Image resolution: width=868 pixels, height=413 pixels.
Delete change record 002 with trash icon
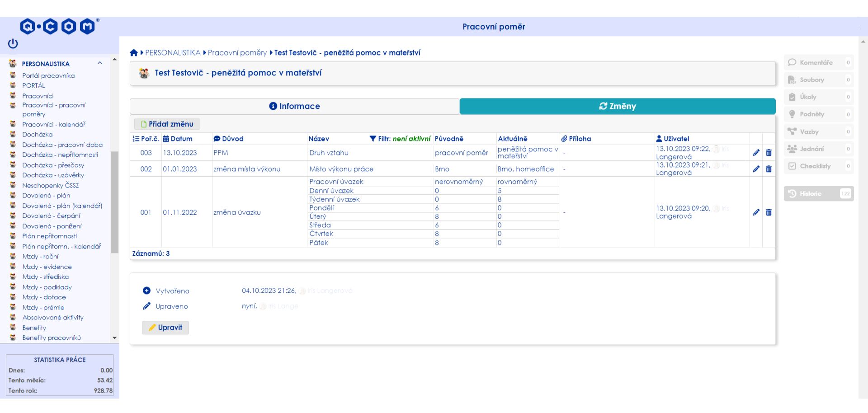click(769, 169)
